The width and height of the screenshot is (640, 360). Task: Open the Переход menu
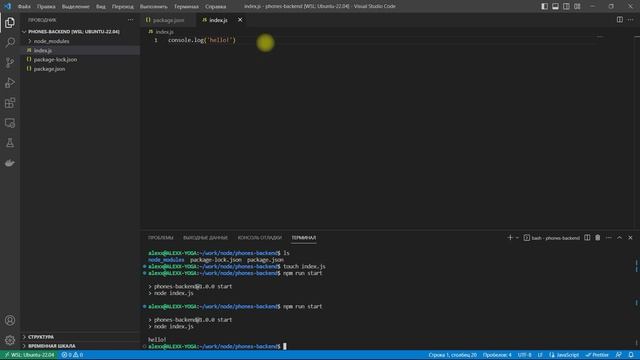coord(122,7)
